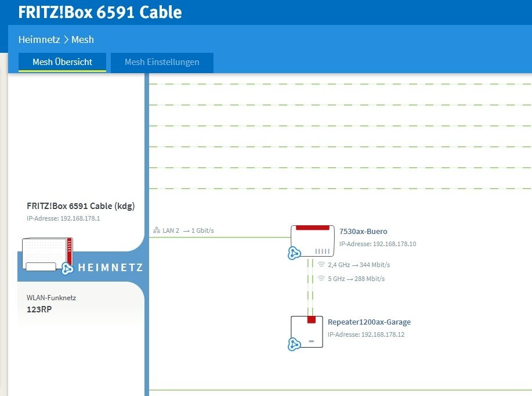Click the IP-Adresse 192.168.178.1 text
Screen dimensions: 532x396
tap(63, 218)
